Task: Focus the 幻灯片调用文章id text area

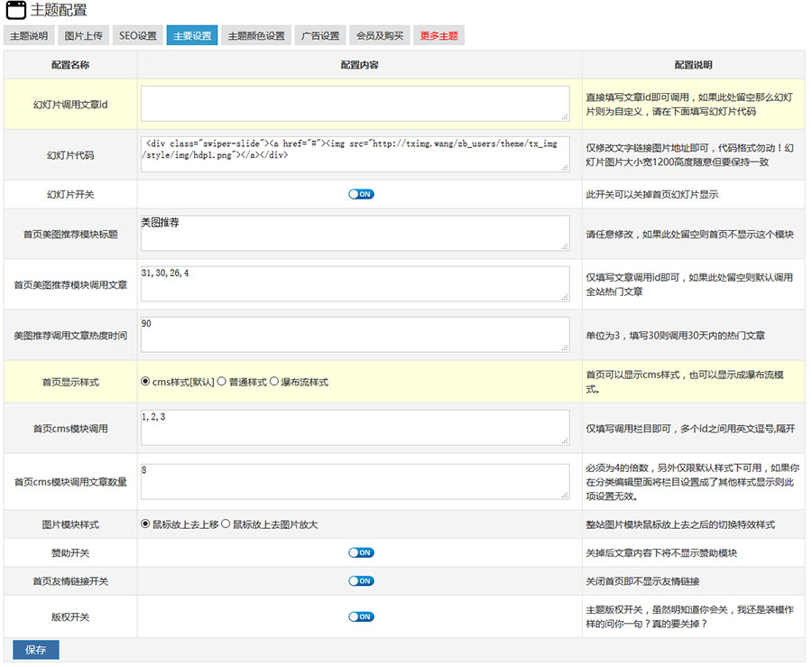Action: click(x=355, y=104)
